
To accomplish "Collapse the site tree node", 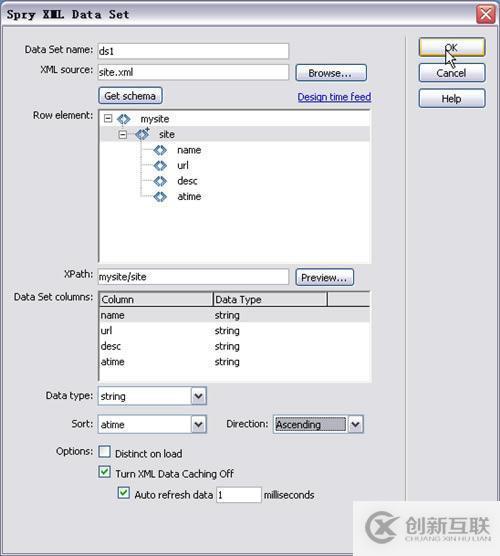I will [x=123, y=134].
